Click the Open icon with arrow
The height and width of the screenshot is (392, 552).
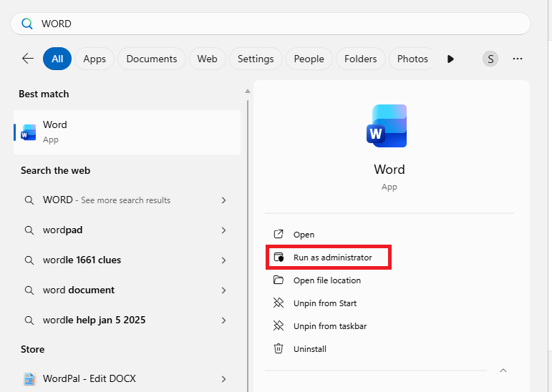click(x=279, y=234)
